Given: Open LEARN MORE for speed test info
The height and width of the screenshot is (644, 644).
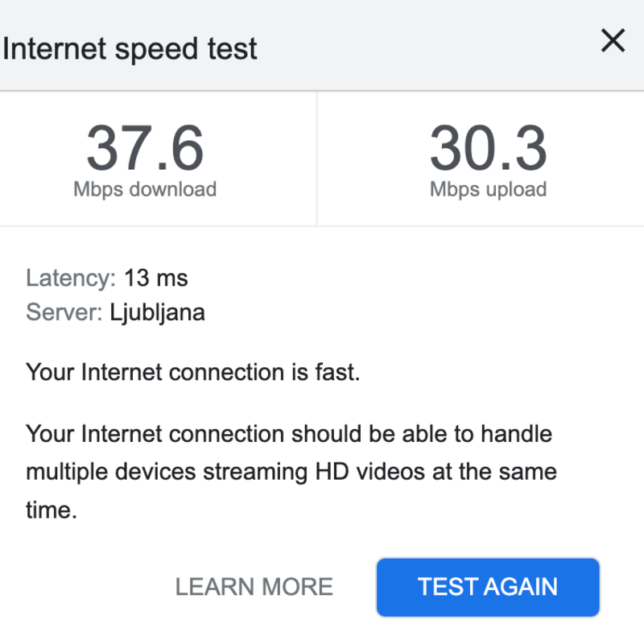Looking at the screenshot, I should pos(254,587).
